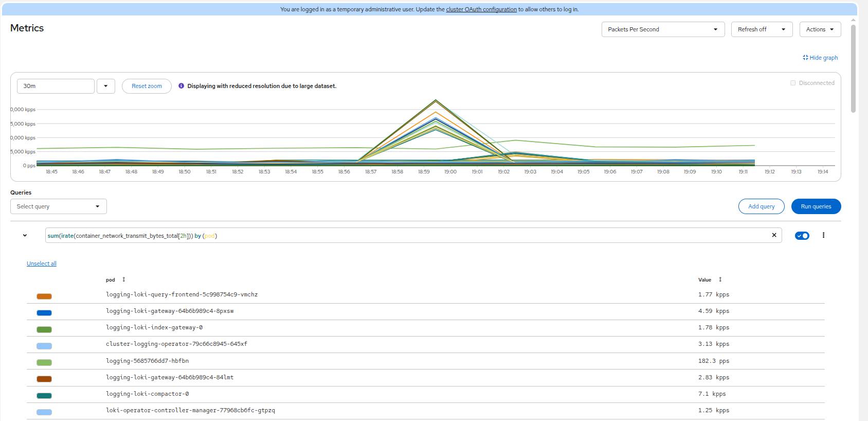868x421 pixels.
Task: Click the Unselect all link
Action: coord(42,264)
